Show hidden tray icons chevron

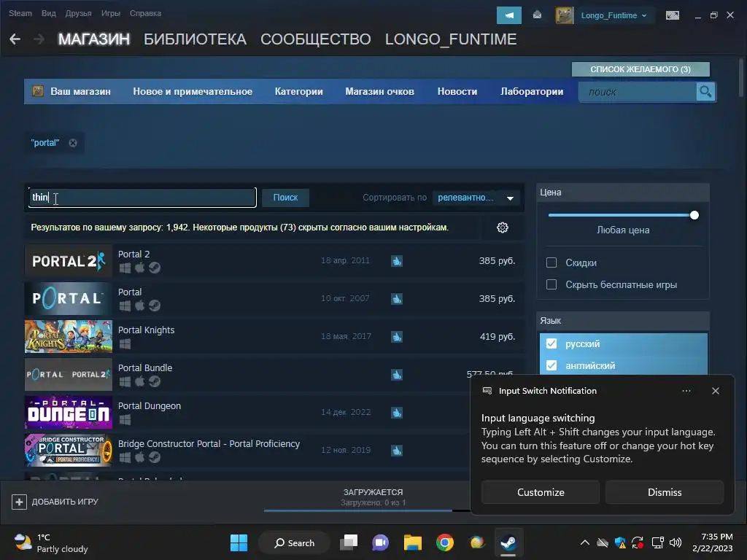(584, 542)
